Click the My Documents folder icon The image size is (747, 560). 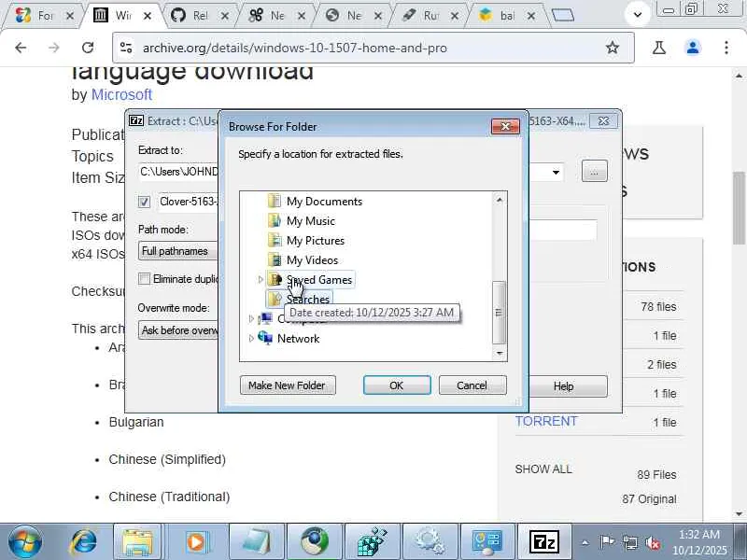pyautogui.click(x=275, y=201)
